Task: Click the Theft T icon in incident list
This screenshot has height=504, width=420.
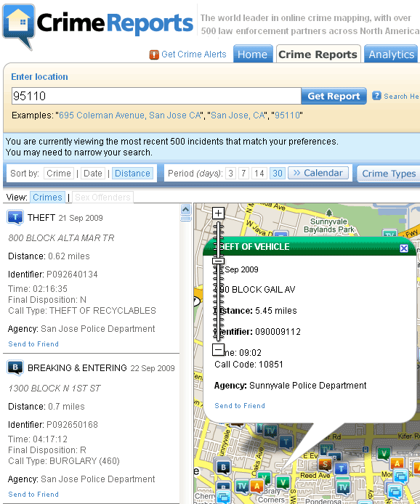Action: click(x=15, y=218)
